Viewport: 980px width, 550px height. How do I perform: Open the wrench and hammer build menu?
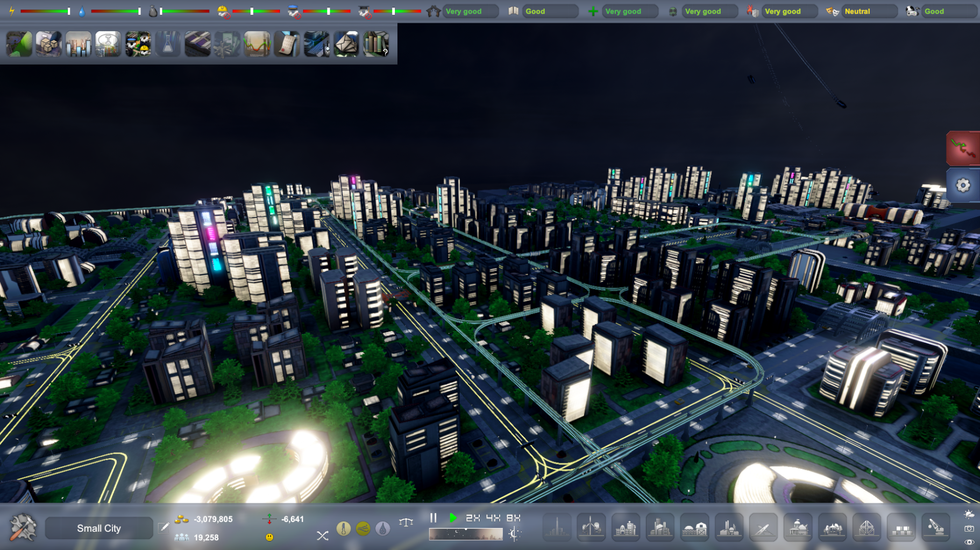tap(23, 528)
